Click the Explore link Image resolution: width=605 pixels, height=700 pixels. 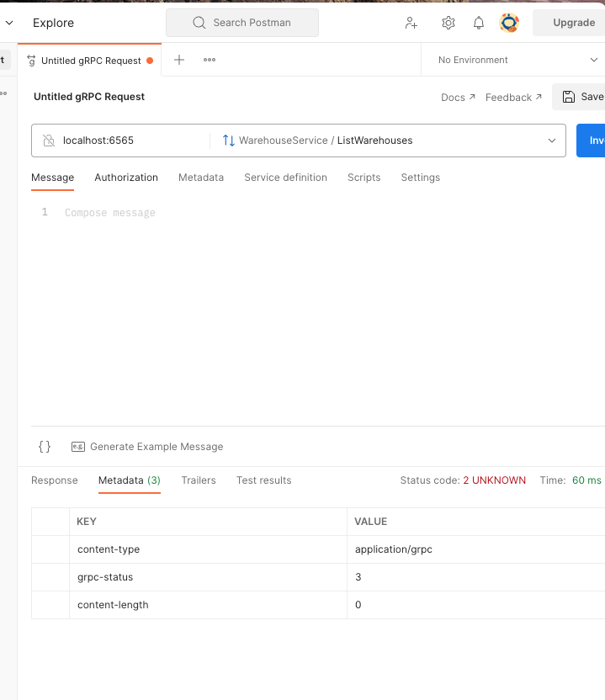53,23
